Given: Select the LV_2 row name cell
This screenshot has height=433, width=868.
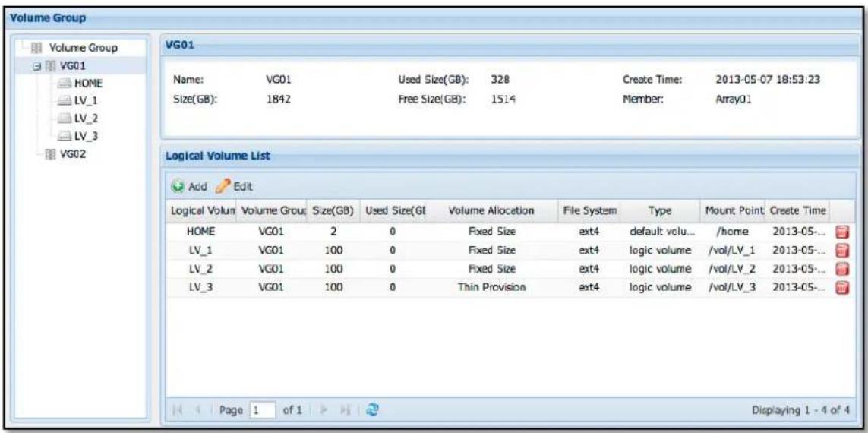Looking at the screenshot, I should (201, 269).
